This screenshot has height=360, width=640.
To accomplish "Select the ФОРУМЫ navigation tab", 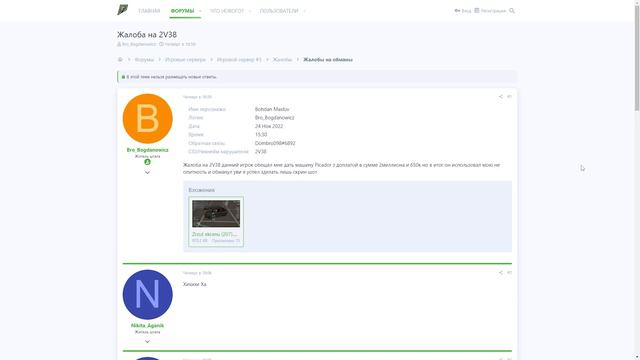I will [x=182, y=11].
